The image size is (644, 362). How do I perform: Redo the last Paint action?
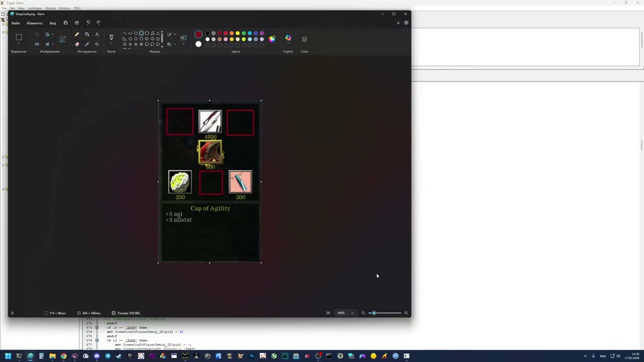(x=98, y=23)
